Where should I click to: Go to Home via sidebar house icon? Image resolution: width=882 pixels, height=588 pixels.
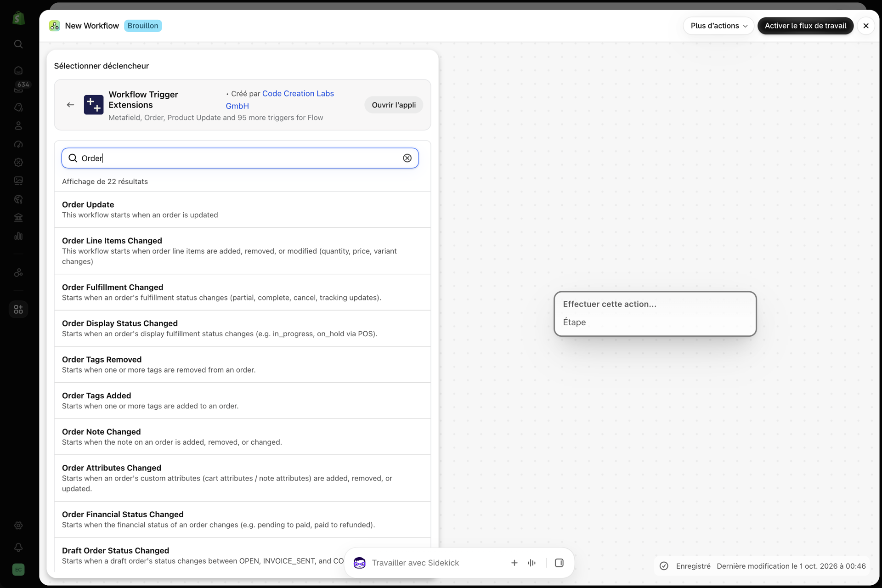pos(18,70)
